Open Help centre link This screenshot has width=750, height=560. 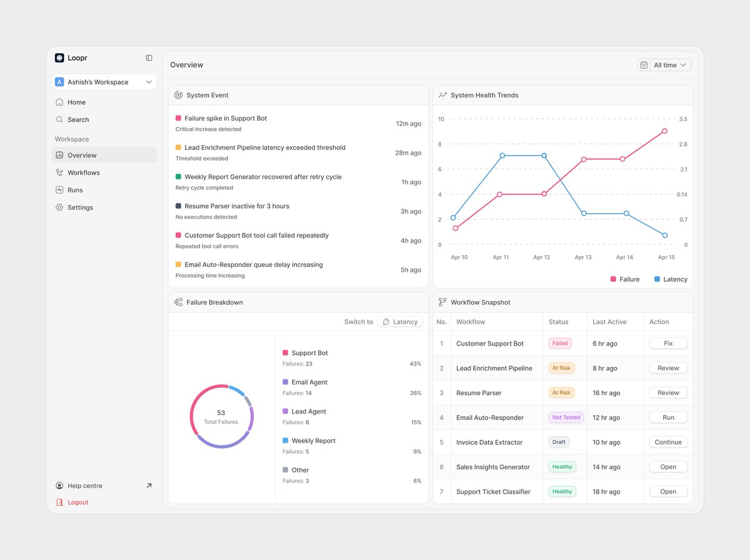coord(85,486)
